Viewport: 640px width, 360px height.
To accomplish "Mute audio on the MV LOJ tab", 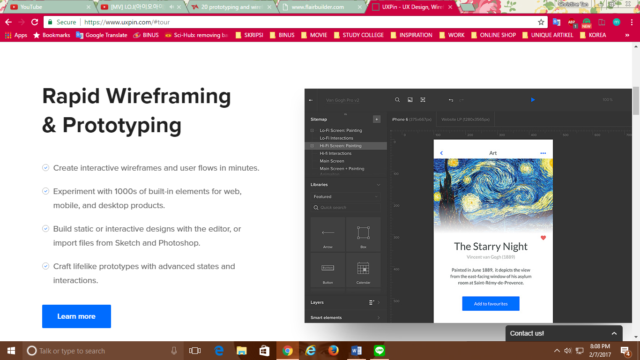I will (x=172, y=7).
